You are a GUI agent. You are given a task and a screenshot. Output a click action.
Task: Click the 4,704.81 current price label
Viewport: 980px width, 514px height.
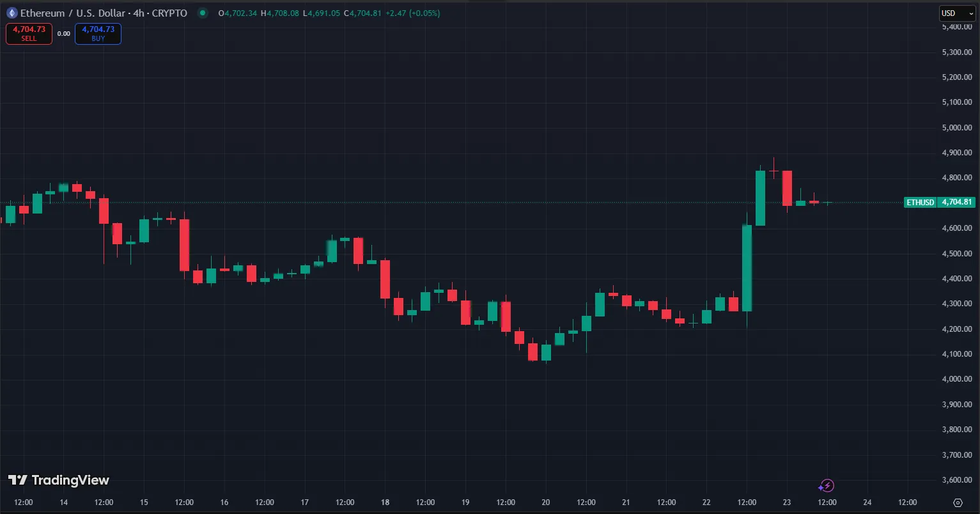[x=957, y=203]
